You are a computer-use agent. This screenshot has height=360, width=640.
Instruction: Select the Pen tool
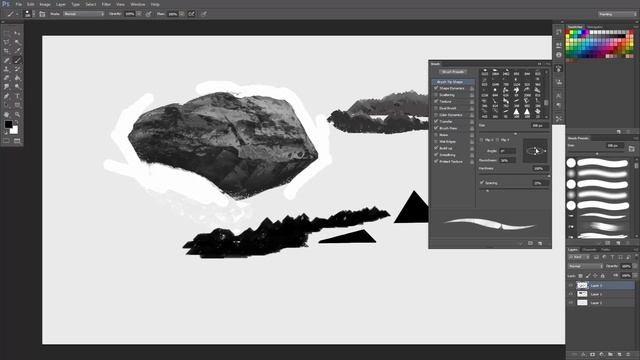7,96
